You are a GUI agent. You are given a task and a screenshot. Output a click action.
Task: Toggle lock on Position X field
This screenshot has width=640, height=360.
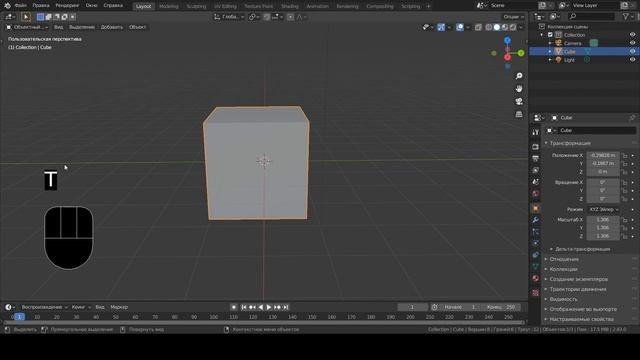pos(624,156)
